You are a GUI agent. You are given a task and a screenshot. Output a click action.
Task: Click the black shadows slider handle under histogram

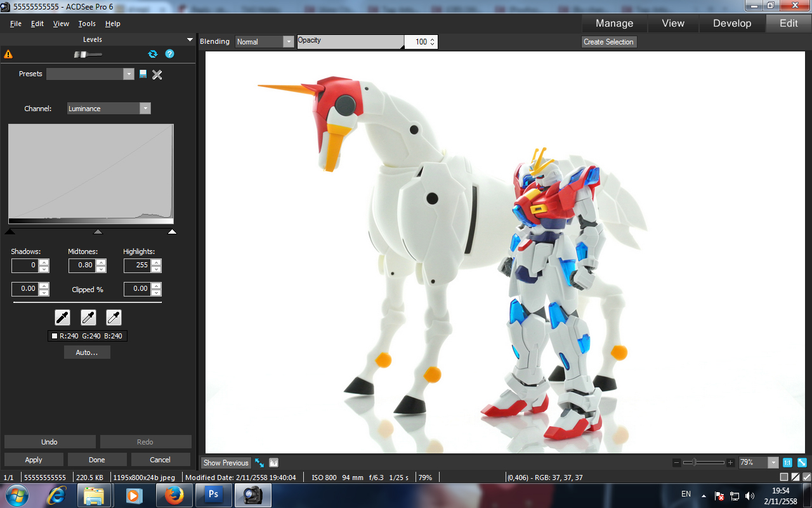[10, 231]
